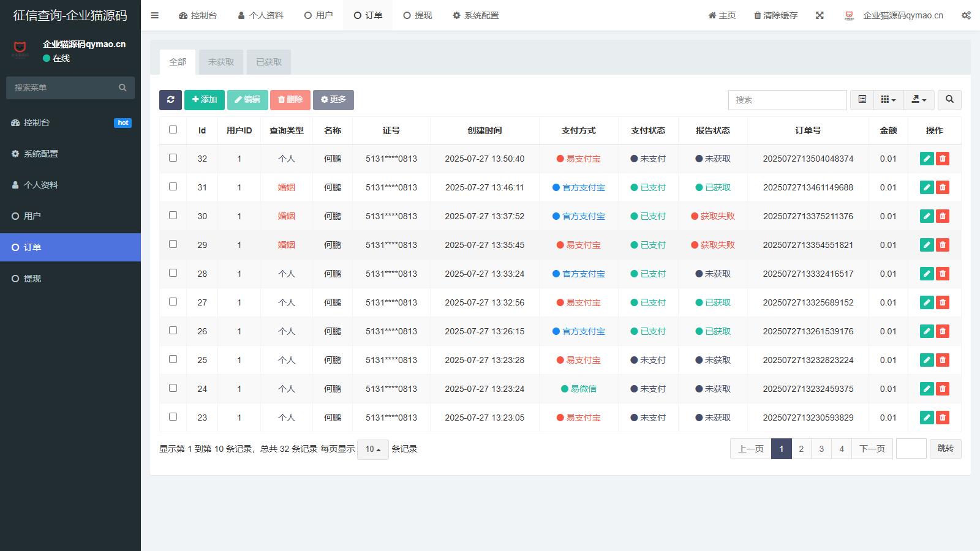Click the 搜索 table search input field
The image size is (980, 551).
(787, 100)
